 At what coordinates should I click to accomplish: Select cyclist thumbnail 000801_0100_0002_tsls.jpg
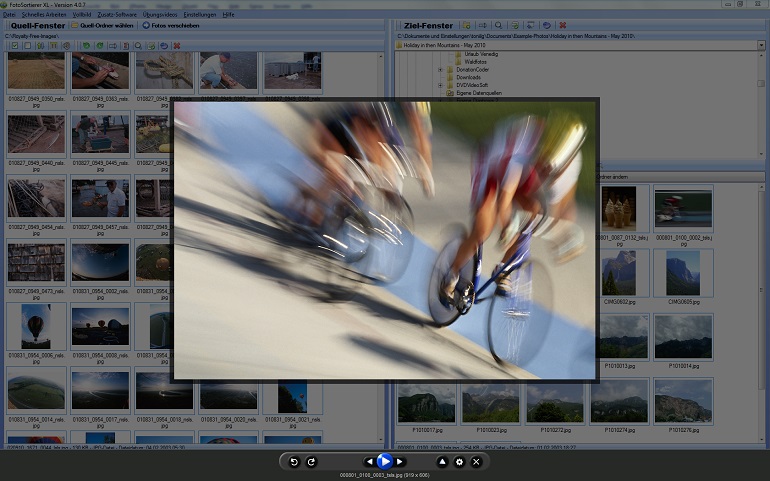(683, 209)
